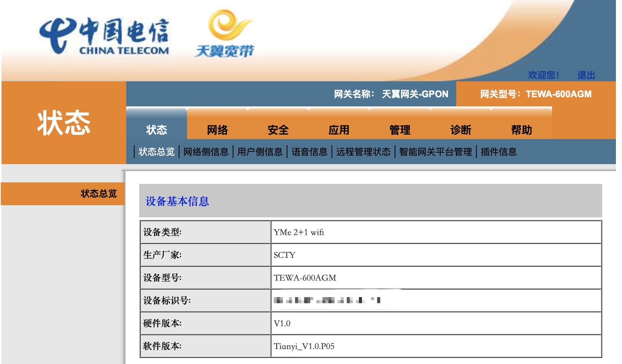Open 智能网关平台管理 page

[x=436, y=152]
